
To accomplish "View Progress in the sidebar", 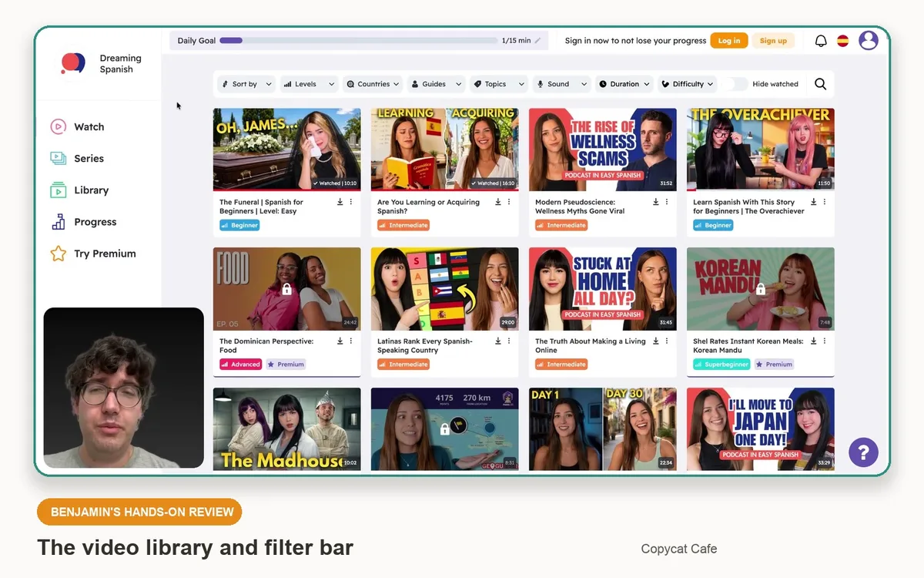I will point(83,222).
